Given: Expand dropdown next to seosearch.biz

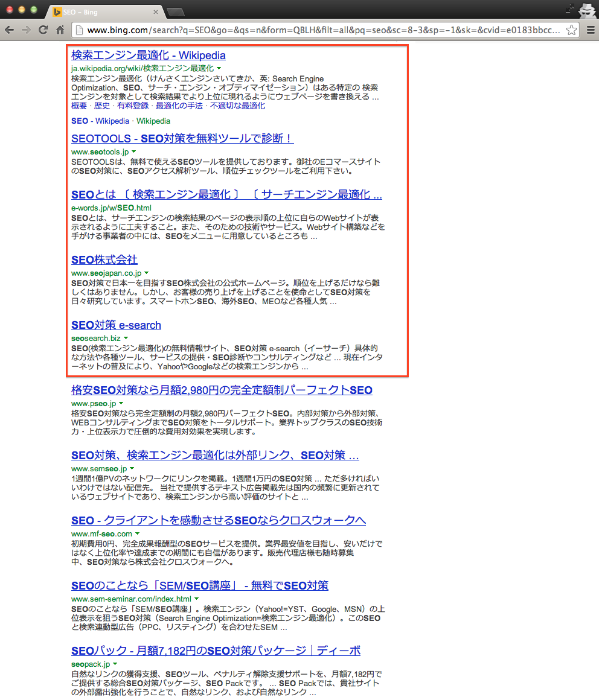Looking at the screenshot, I should tap(126, 338).
